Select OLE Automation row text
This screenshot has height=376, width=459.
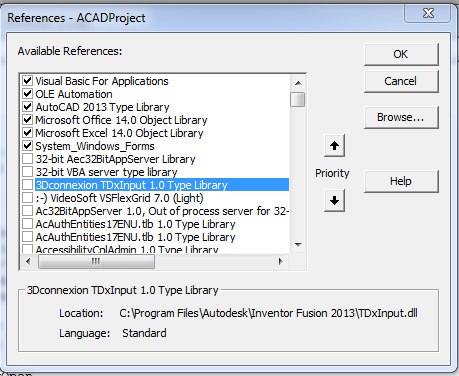point(74,94)
